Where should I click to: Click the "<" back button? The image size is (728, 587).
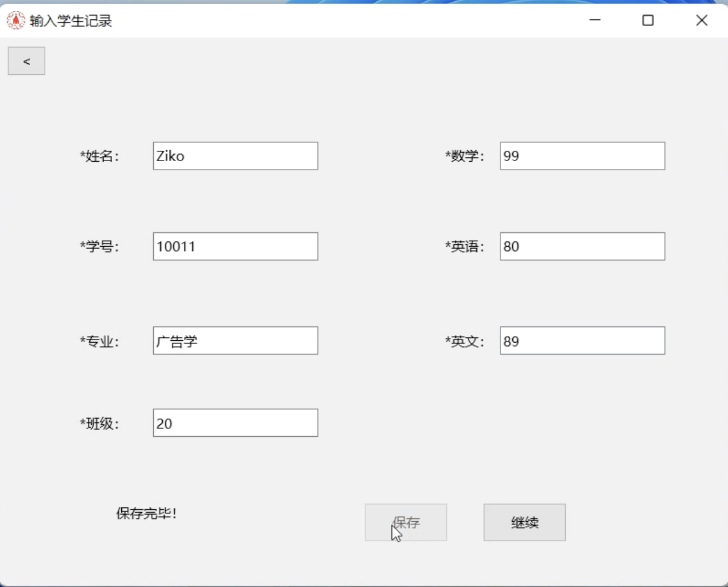pyautogui.click(x=27, y=61)
